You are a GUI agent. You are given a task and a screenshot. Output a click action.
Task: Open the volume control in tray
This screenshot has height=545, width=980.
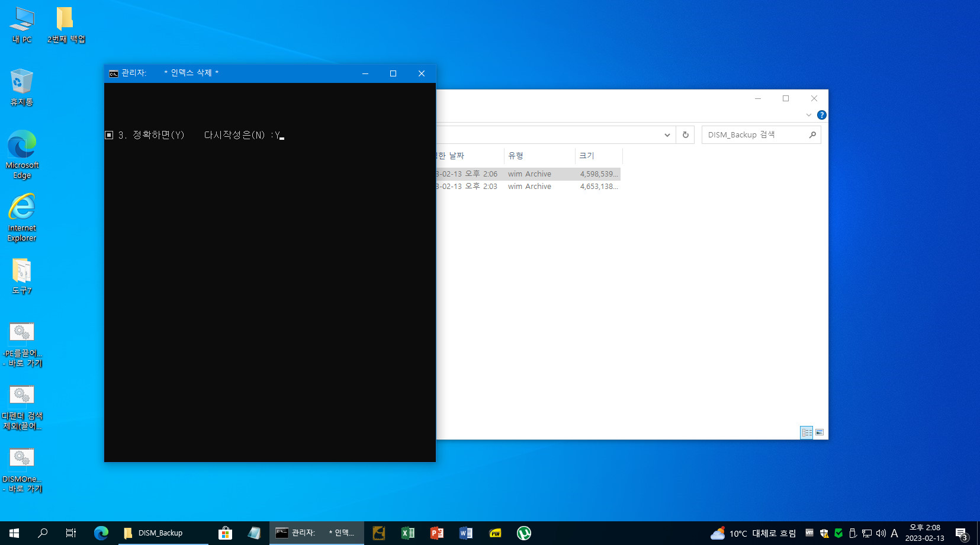[x=881, y=533]
